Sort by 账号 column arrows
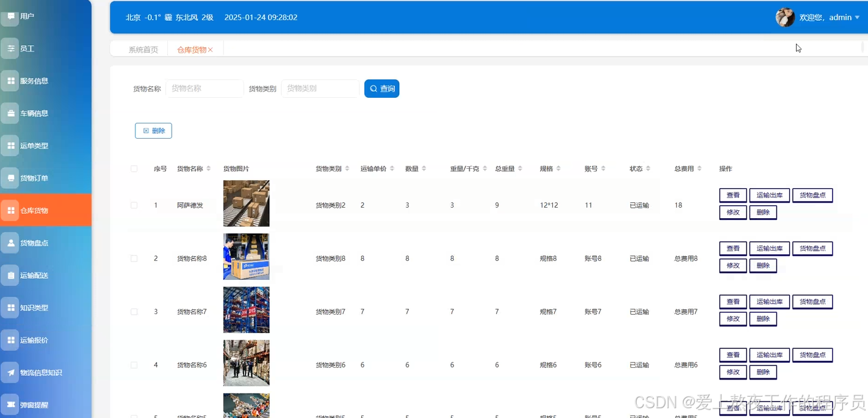The height and width of the screenshot is (418, 868). (x=603, y=169)
